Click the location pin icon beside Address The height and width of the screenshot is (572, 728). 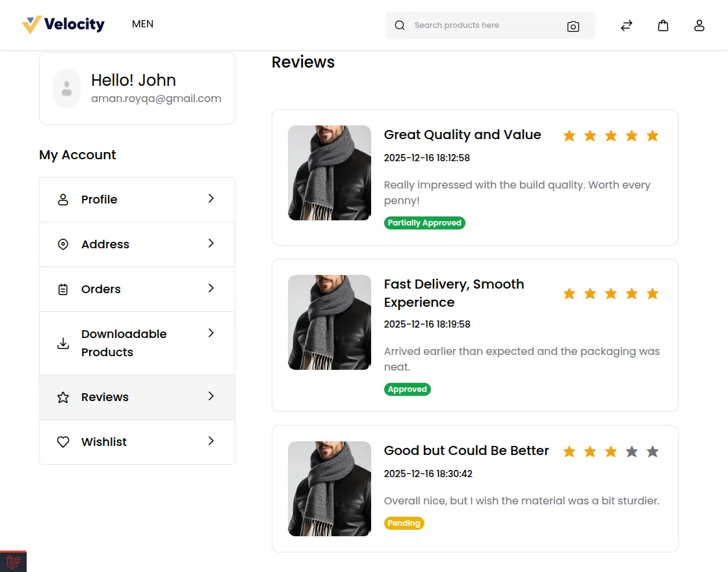click(x=62, y=244)
